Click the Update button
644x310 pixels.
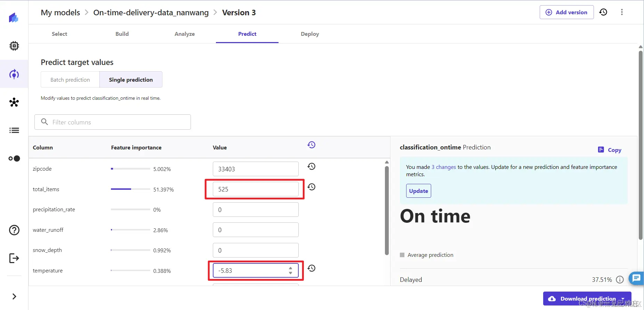point(419,191)
